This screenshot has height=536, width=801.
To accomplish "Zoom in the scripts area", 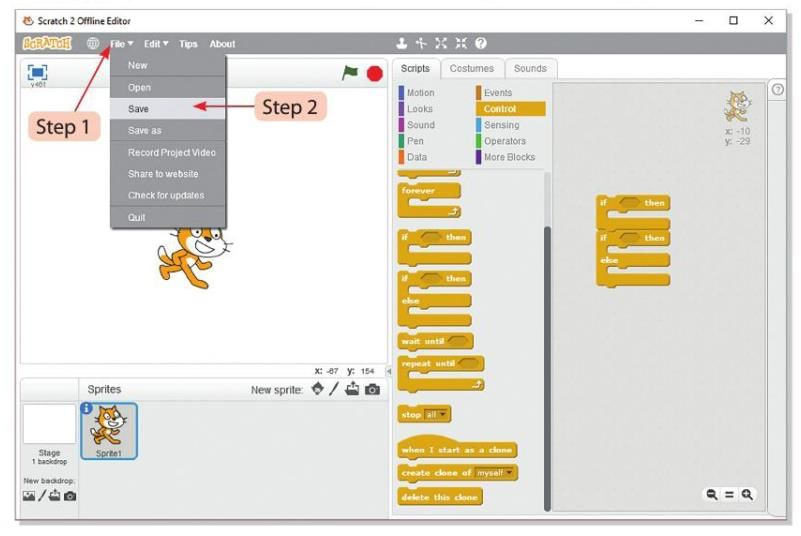I will pos(747,495).
